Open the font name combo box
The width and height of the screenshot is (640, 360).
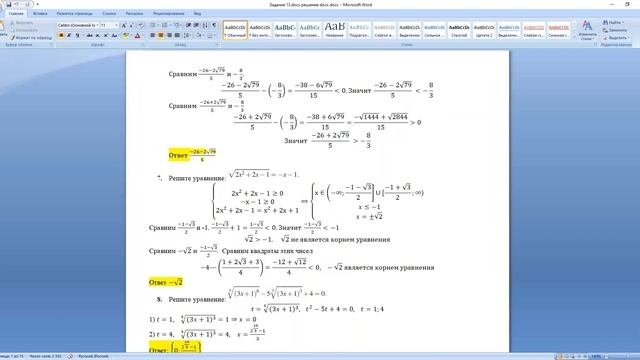click(x=78, y=25)
